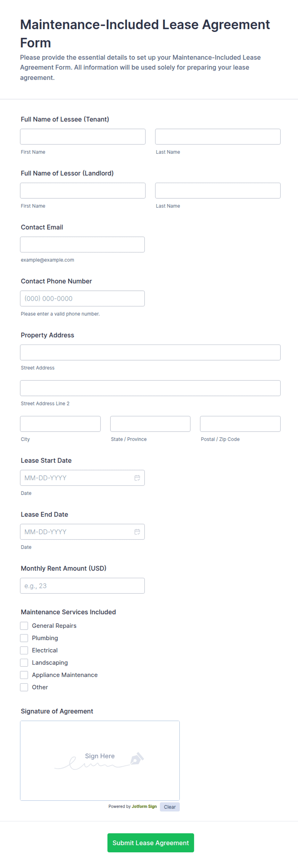This screenshot has height=868, width=298.
Task: Select the Contact Email input
Action: click(82, 244)
